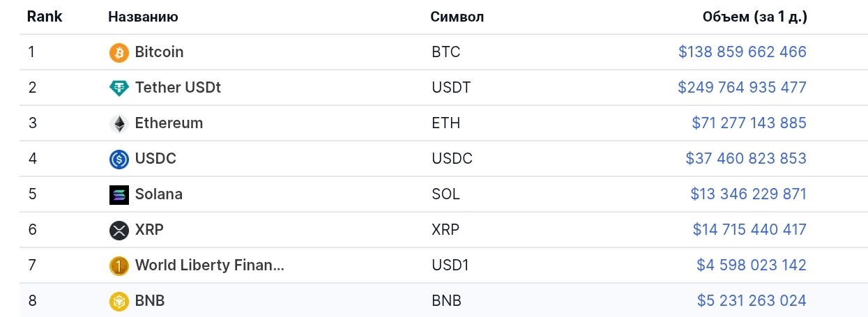Open the Tether USDt name link
Image resolution: width=868 pixels, height=317 pixels.
point(178,88)
